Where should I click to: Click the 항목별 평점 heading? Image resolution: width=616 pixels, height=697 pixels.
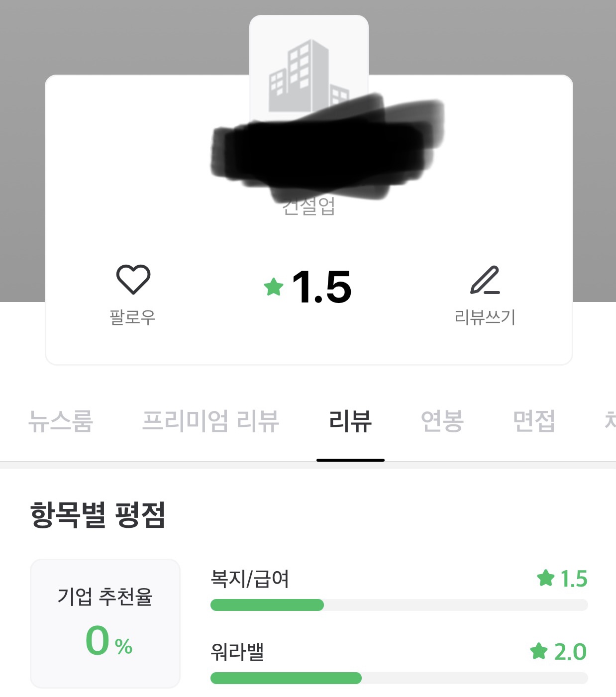click(x=98, y=514)
